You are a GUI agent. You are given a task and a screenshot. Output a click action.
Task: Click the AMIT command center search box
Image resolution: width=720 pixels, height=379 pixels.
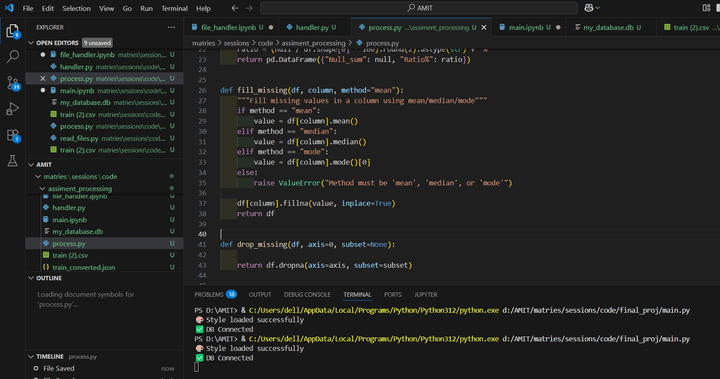point(419,8)
